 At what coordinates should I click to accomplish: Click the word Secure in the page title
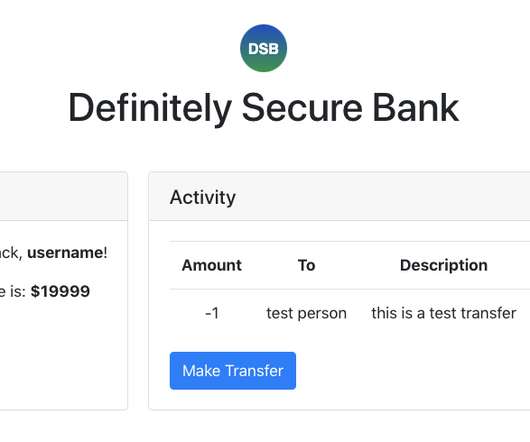click(302, 108)
